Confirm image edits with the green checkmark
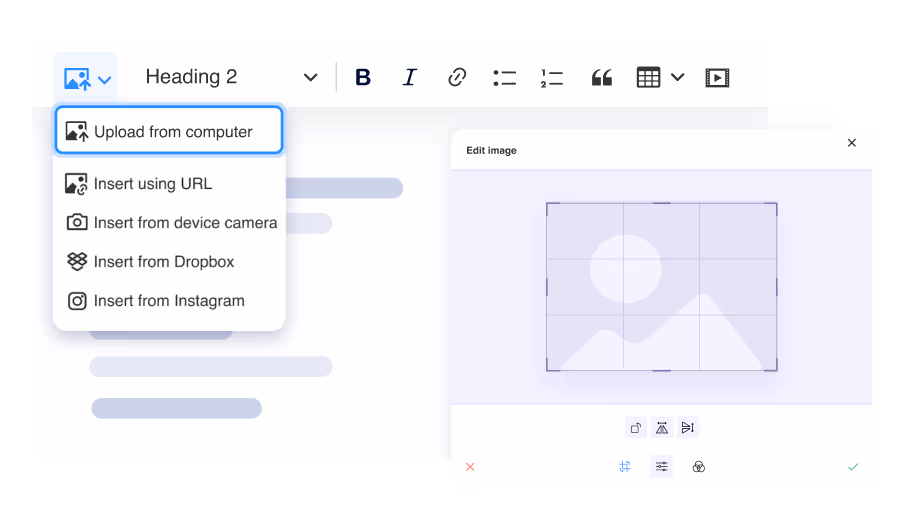Screen dimensions: 904x512 tap(853, 466)
